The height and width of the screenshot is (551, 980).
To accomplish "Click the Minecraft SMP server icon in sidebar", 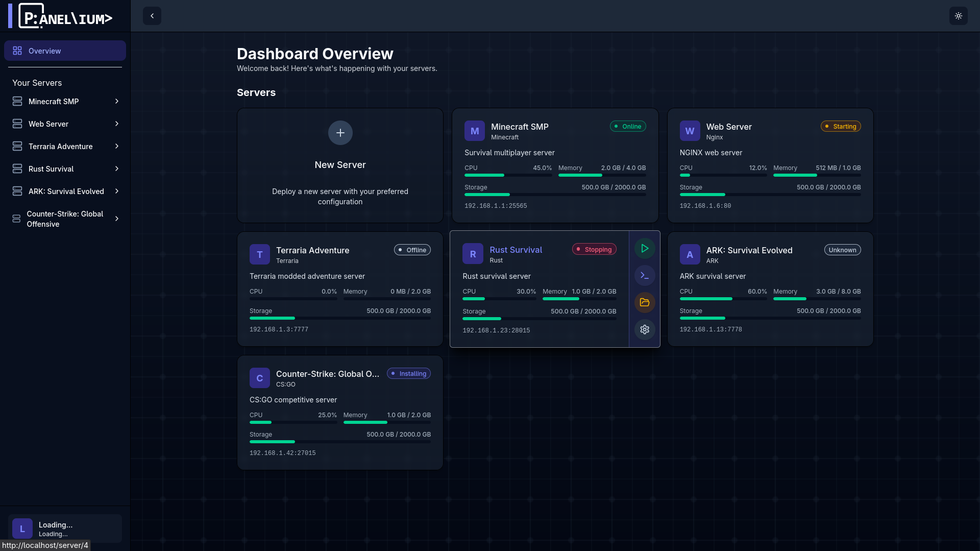I will 16,101.
